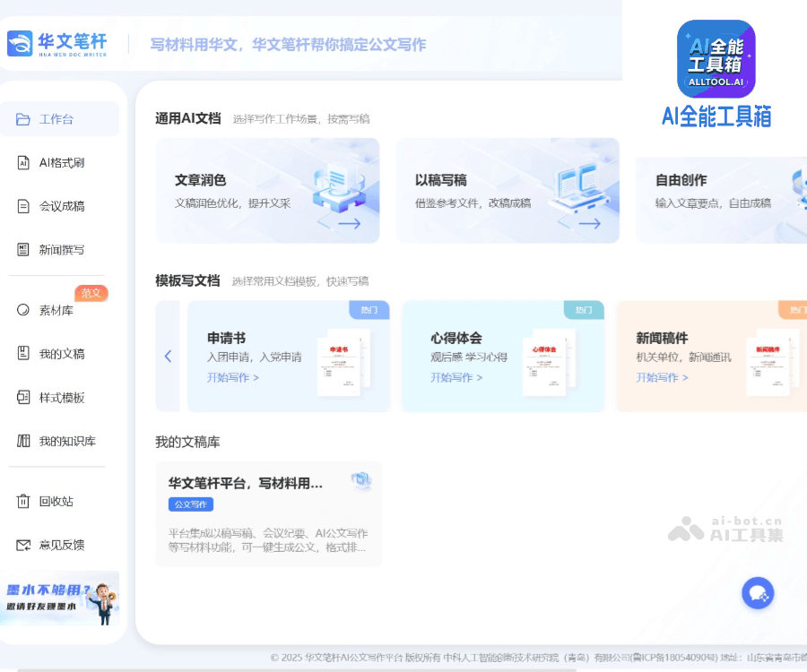The width and height of the screenshot is (807, 672).
Task: Open 意见反馈 in the sidebar
Action: point(60,545)
